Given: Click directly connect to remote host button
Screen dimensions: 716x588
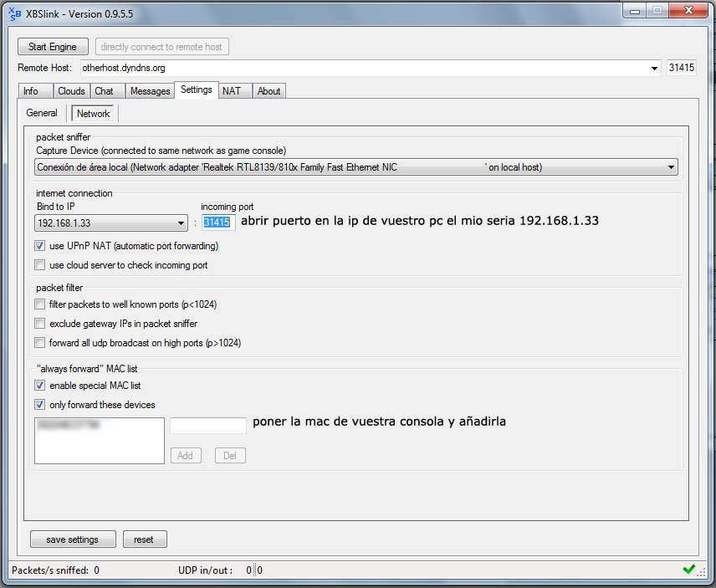Looking at the screenshot, I should [x=161, y=47].
